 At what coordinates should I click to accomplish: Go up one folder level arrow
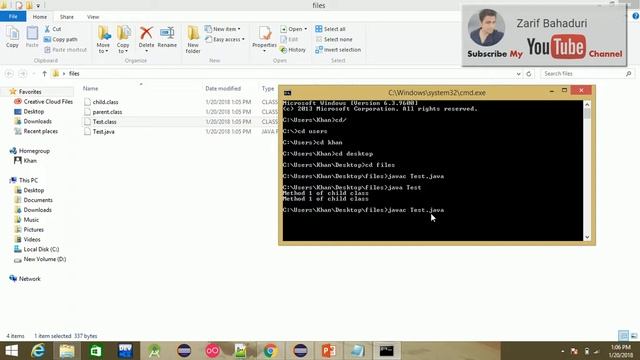tap(44, 73)
